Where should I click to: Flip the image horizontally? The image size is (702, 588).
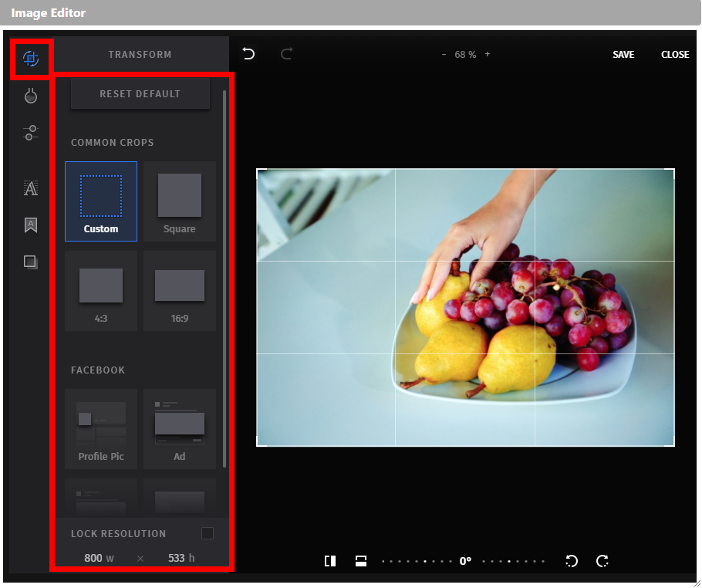coord(330,561)
